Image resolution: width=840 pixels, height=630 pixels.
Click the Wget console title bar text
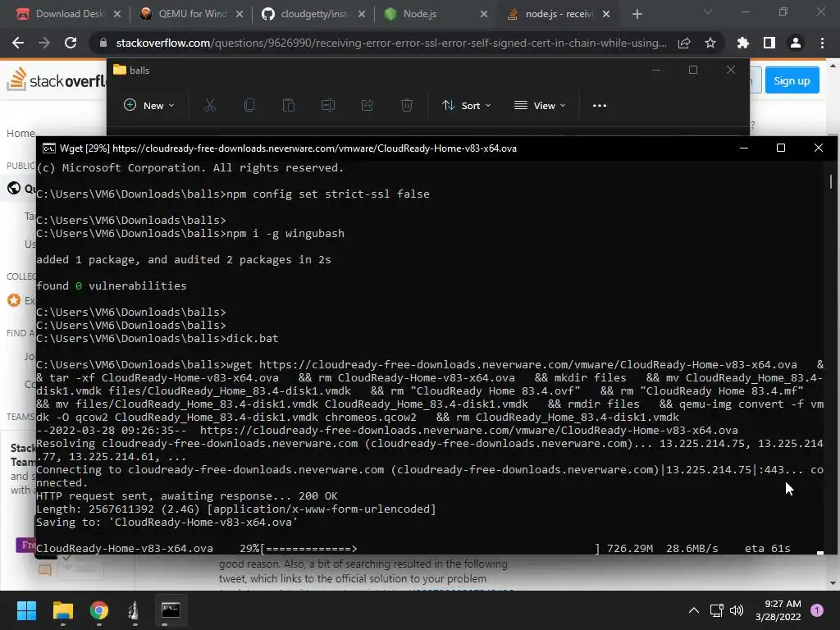pos(288,148)
